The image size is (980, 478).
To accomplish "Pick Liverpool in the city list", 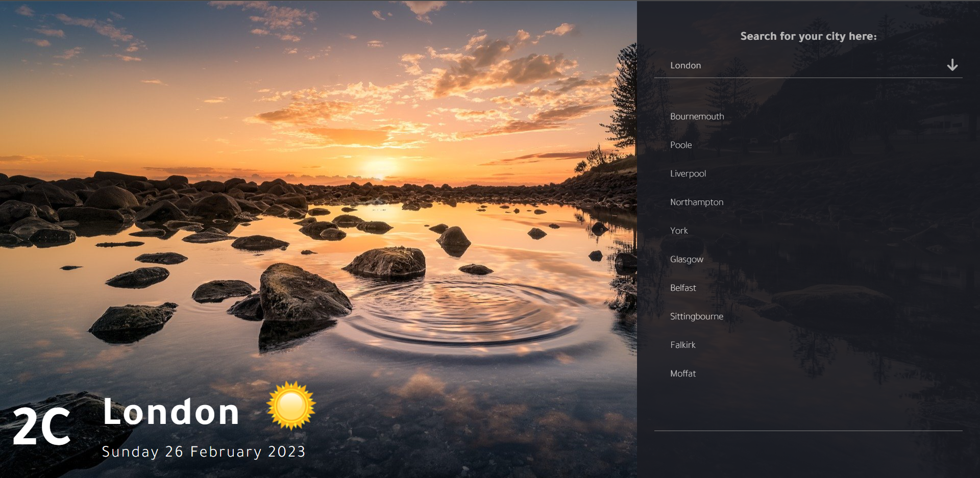I will pyautogui.click(x=688, y=173).
